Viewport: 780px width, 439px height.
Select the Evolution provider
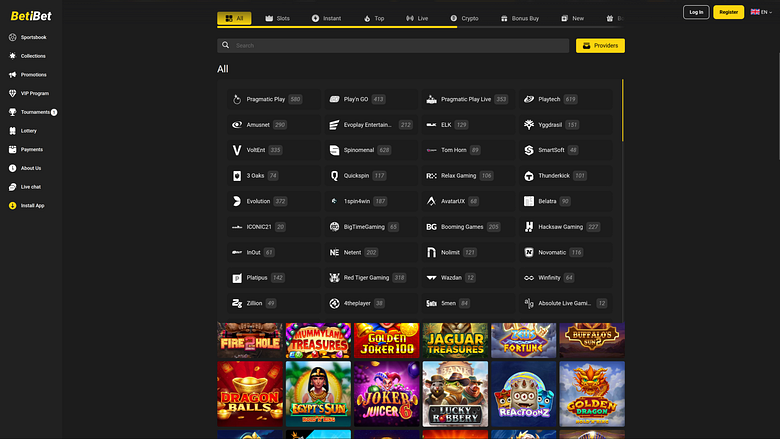274,201
